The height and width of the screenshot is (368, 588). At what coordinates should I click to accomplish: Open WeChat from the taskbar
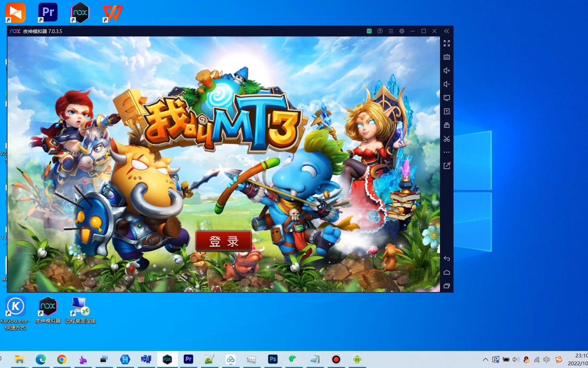tap(294, 359)
